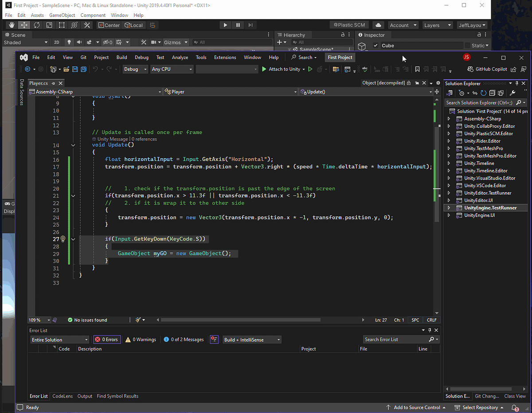Viewport: 532px width, 413px height.
Task: Toggle the Cube active checkbox in Inspector
Action: [x=376, y=46]
